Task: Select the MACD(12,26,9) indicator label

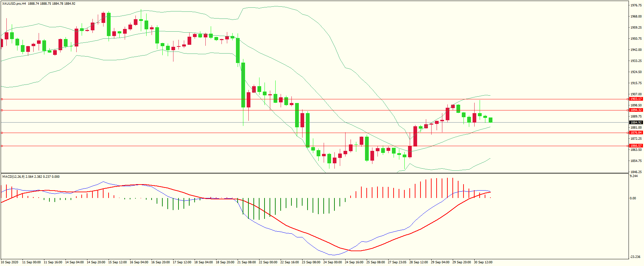Action: [13, 177]
